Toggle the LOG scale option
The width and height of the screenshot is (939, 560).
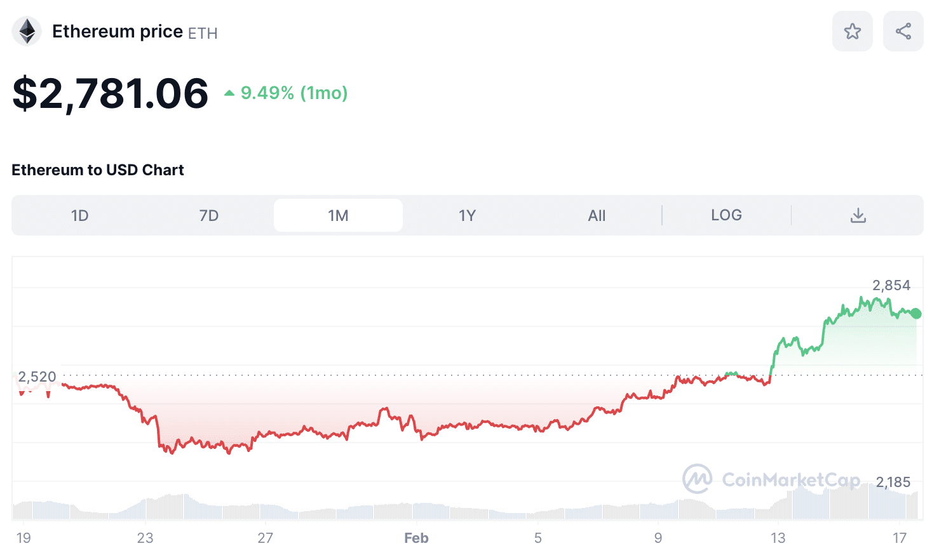tap(726, 215)
